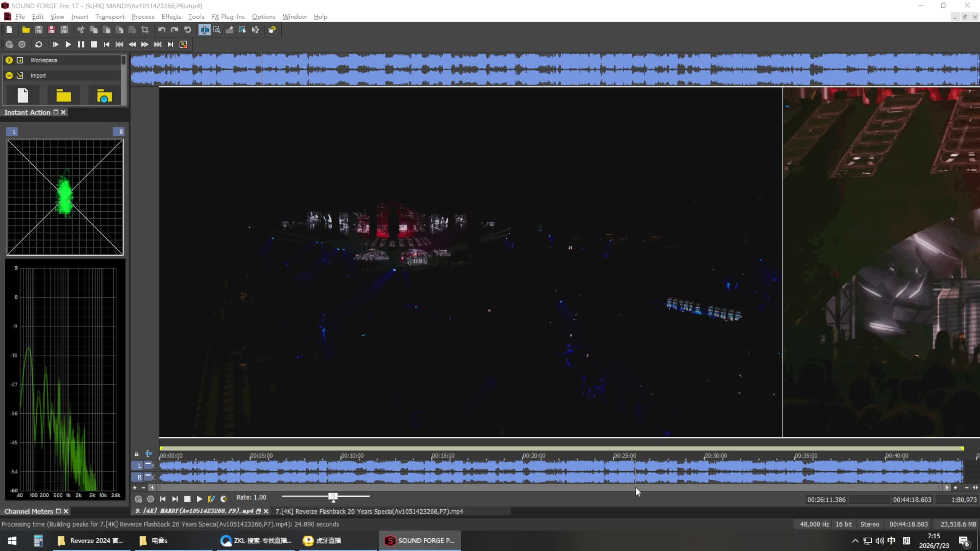
Task: Click the playback Rate slider handle
Action: point(333,497)
